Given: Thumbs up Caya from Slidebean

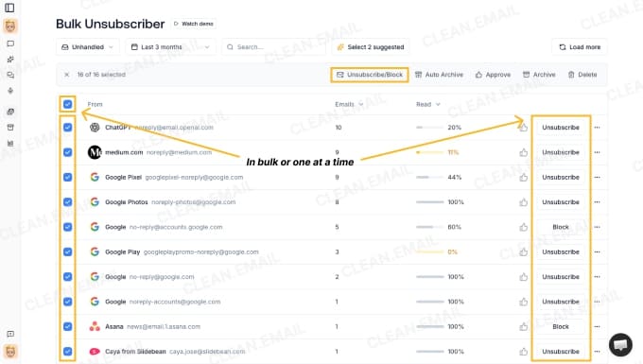Looking at the screenshot, I should (524, 352).
